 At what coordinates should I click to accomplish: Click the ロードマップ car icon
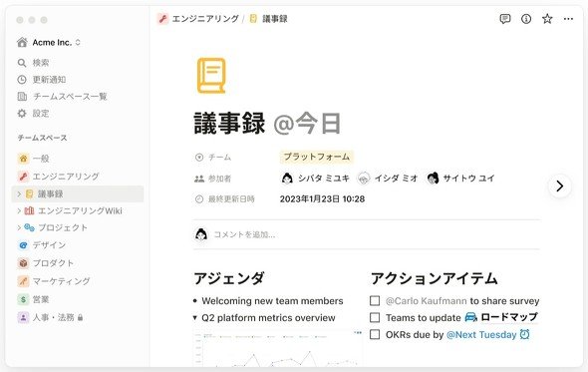[471, 317]
